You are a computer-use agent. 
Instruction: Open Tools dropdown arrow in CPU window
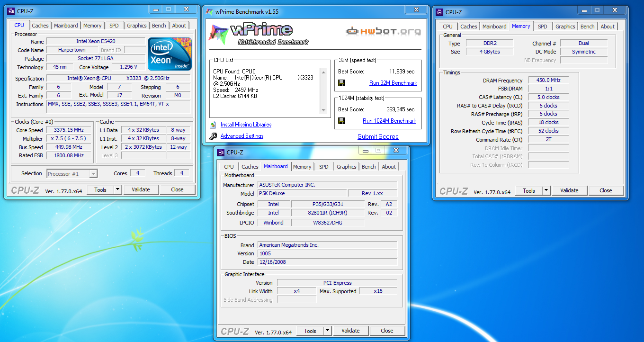(118, 189)
